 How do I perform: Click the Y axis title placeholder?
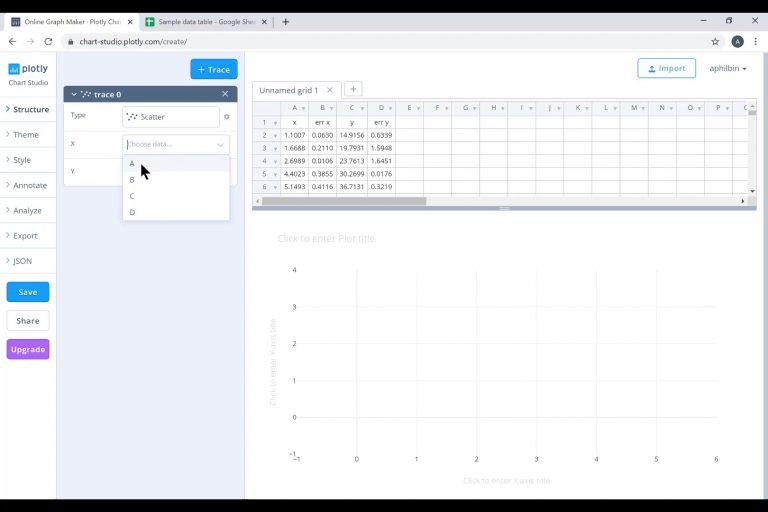pos(273,362)
